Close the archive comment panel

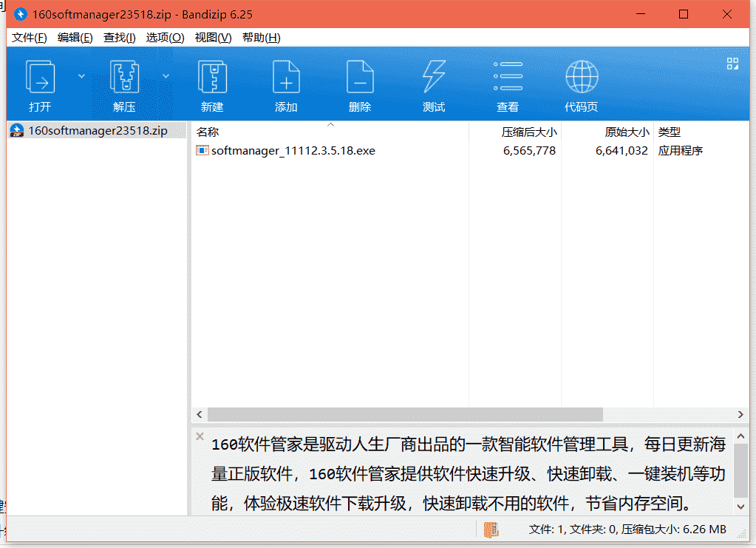200,436
